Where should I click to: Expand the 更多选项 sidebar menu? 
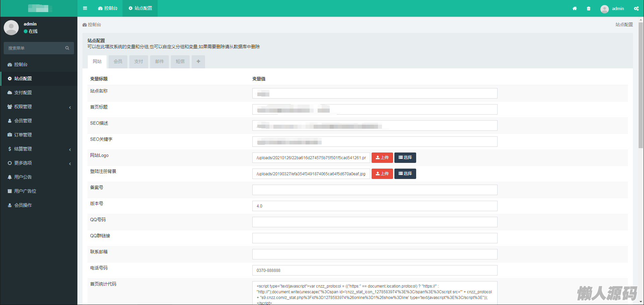(x=23, y=163)
